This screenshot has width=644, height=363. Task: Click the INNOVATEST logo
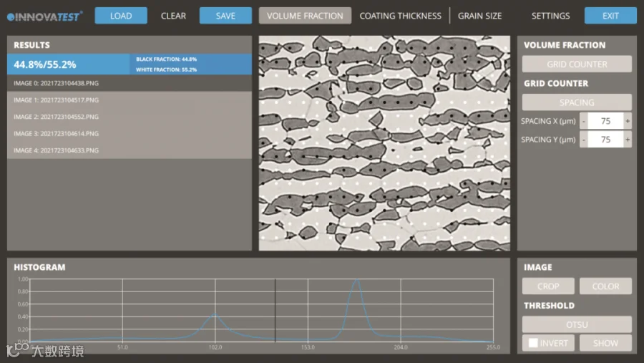click(x=45, y=16)
